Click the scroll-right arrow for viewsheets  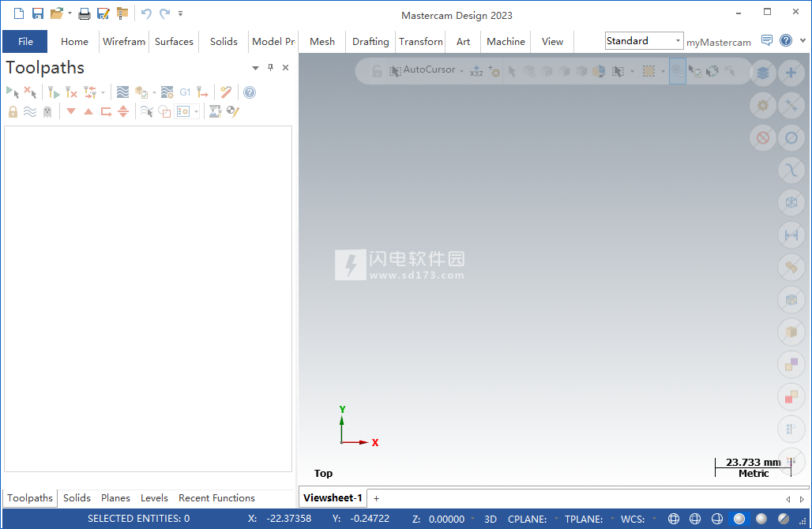[x=802, y=499]
